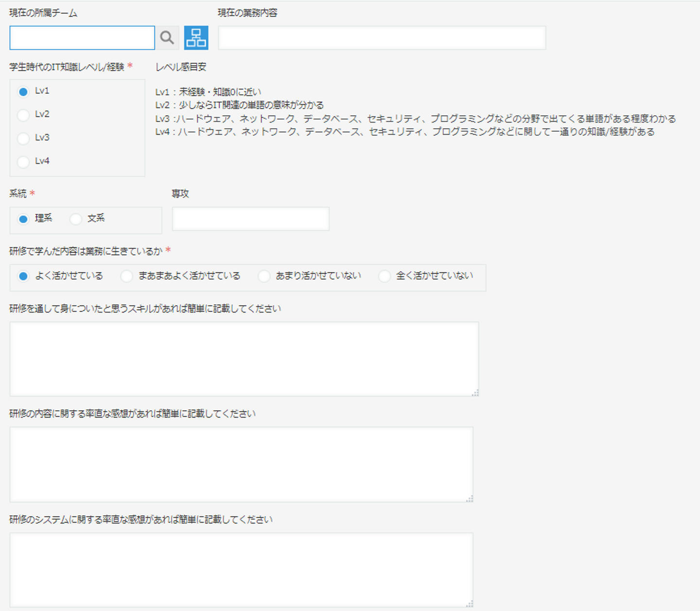700x611 pixels.
Task: Select まあまあよく活かせている option
Action: pos(127,277)
